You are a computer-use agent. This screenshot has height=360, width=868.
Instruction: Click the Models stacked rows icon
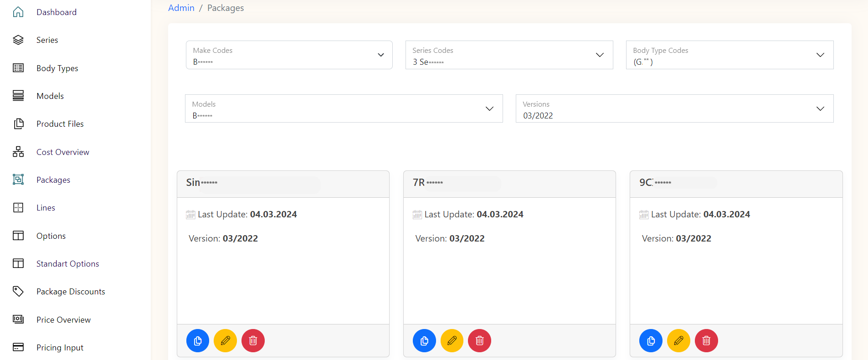18,96
